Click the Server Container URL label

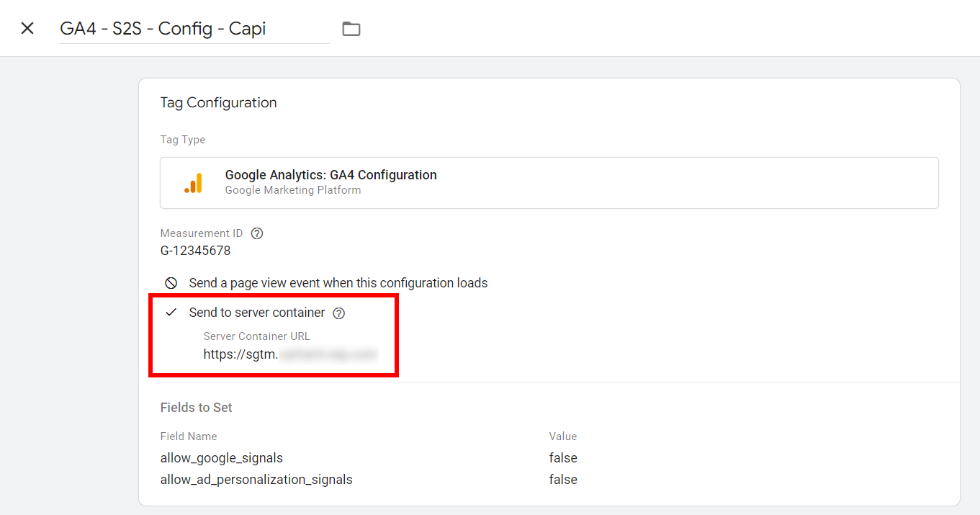(257, 336)
